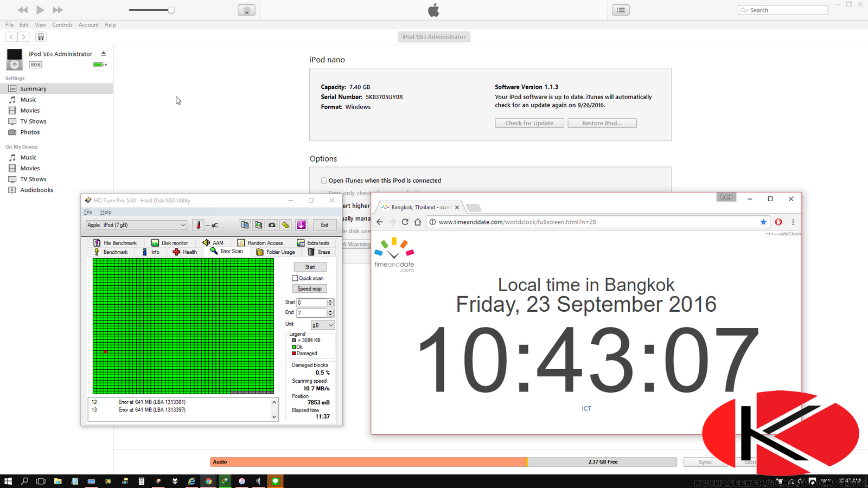The width and height of the screenshot is (868, 488).
Task: Go back in the Chrome window
Action: click(380, 222)
